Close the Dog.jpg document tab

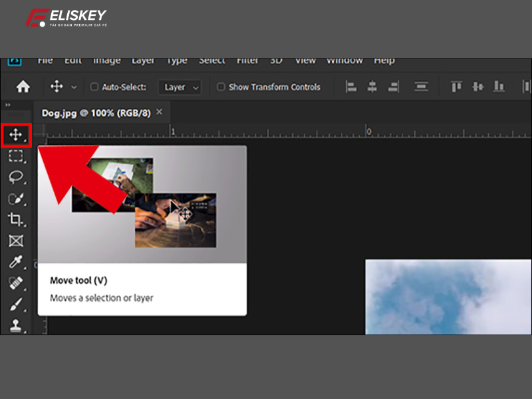[159, 112]
